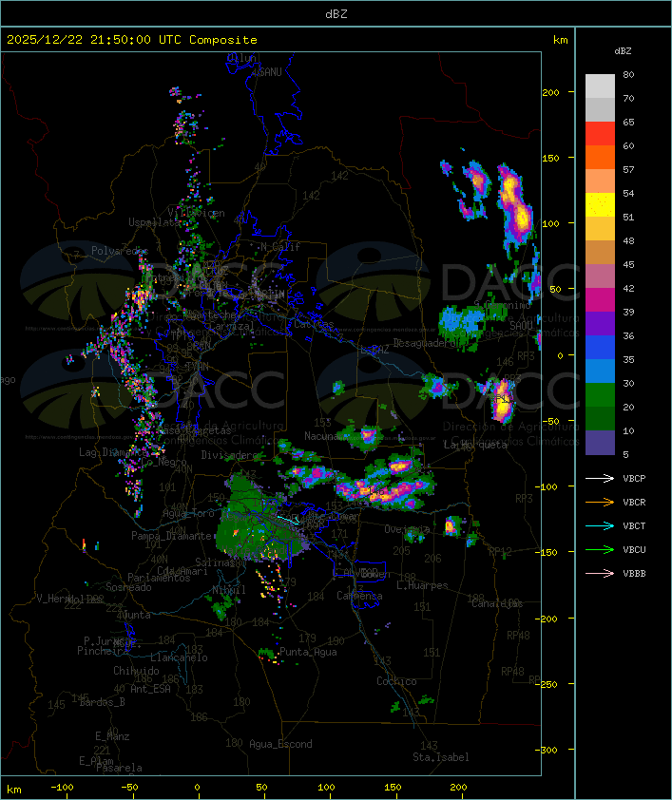Pick the magenta 39-42 dBZ legend swatch
Screen dimensions: 672x800
pos(600,300)
